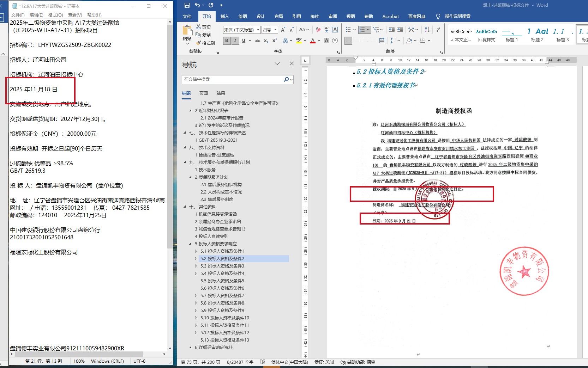Activate the Format Painter (格式刷)
This screenshot has height=368, width=588.
coord(205,43)
